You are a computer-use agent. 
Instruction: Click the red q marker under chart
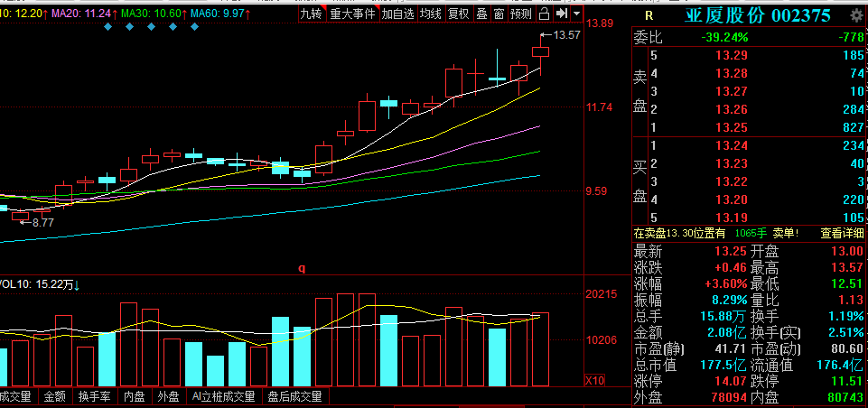[x=303, y=268]
